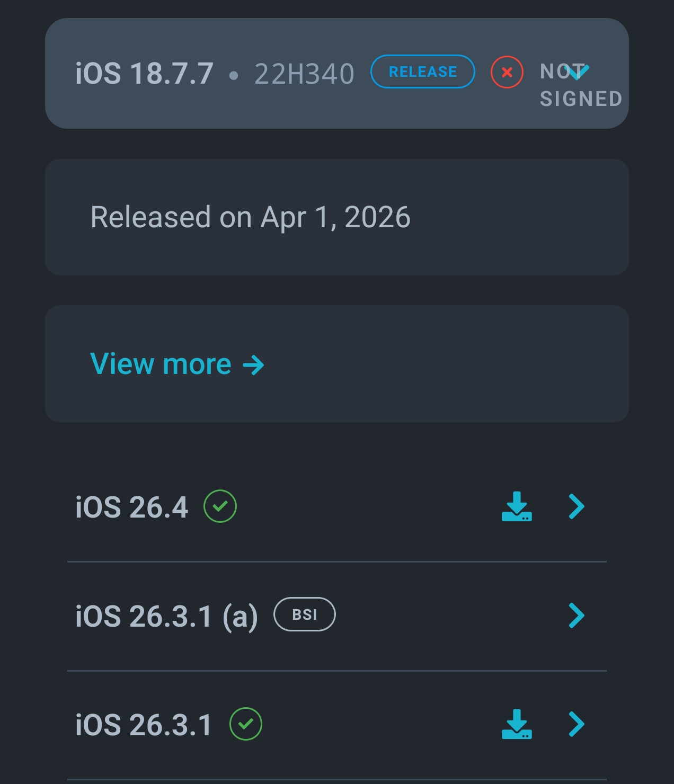
Task: Collapse the iOS 18.7.7 card chevron
Action: click(x=577, y=71)
